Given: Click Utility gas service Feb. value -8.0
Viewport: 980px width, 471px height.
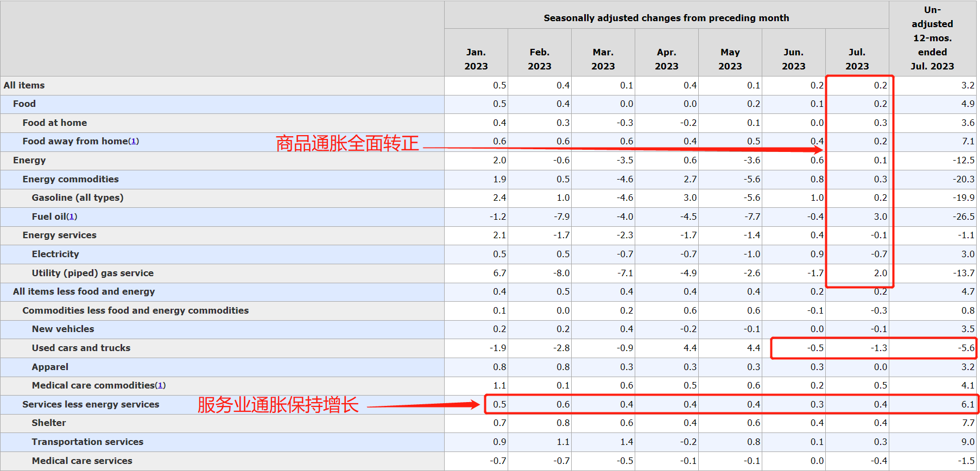Looking at the screenshot, I should click(x=561, y=273).
